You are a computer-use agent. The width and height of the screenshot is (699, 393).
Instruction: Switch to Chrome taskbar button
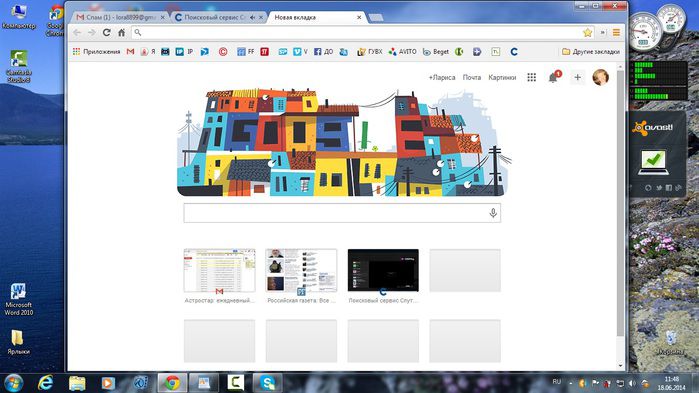pos(172,383)
